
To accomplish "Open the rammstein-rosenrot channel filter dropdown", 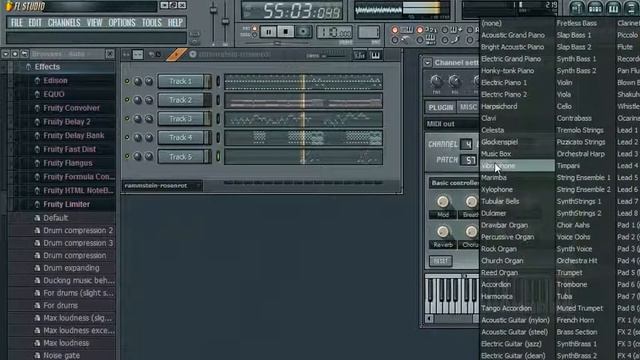I will (x=162, y=186).
